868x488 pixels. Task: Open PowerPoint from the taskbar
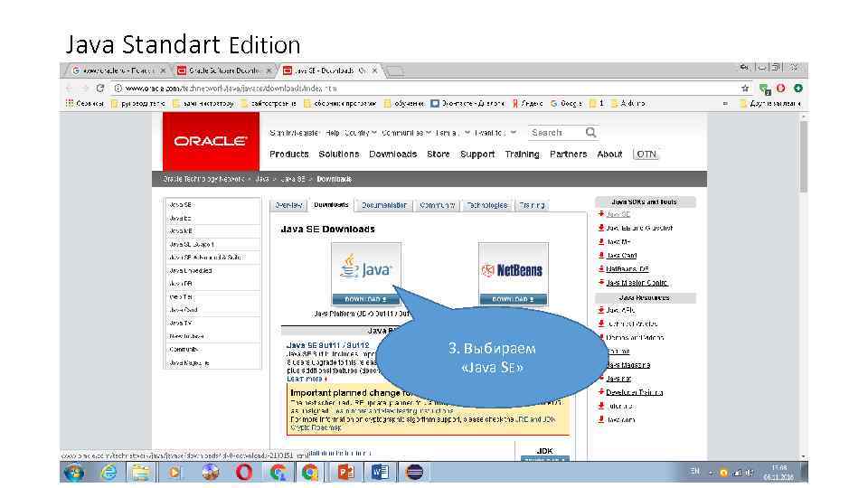pos(345,472)
